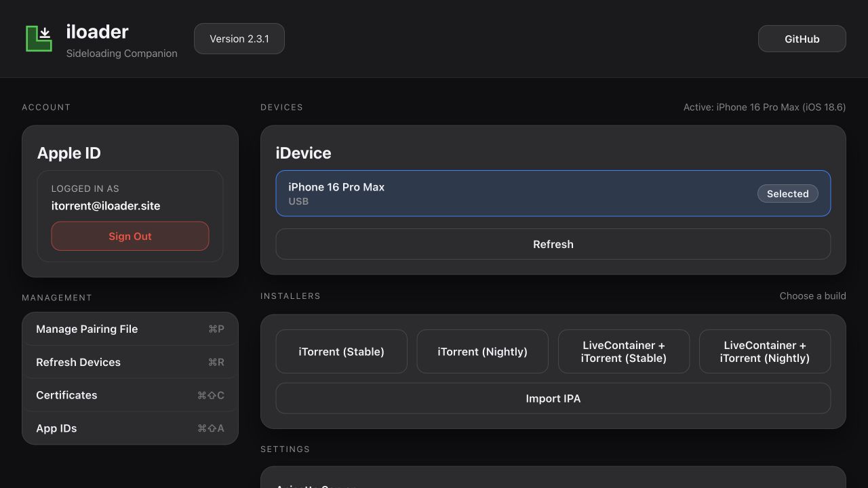This screenshot has height=488, width=868.
Task: Click the DEVICES section label
Action: click(281, 107)
